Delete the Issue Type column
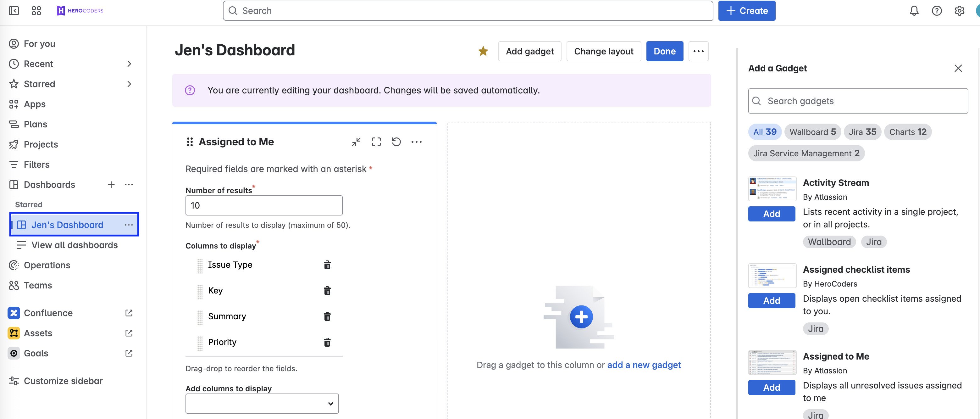980x419 pixels. 327,265
